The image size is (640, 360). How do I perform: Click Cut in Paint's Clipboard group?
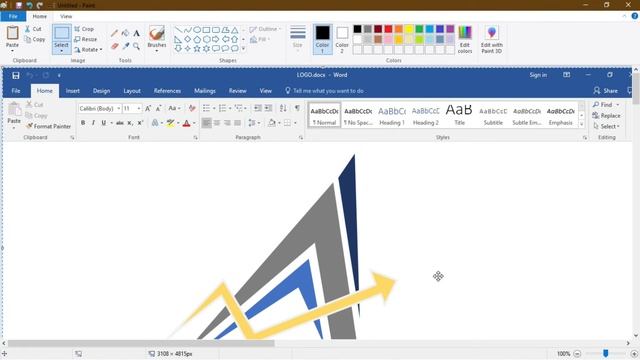point(33,29)
